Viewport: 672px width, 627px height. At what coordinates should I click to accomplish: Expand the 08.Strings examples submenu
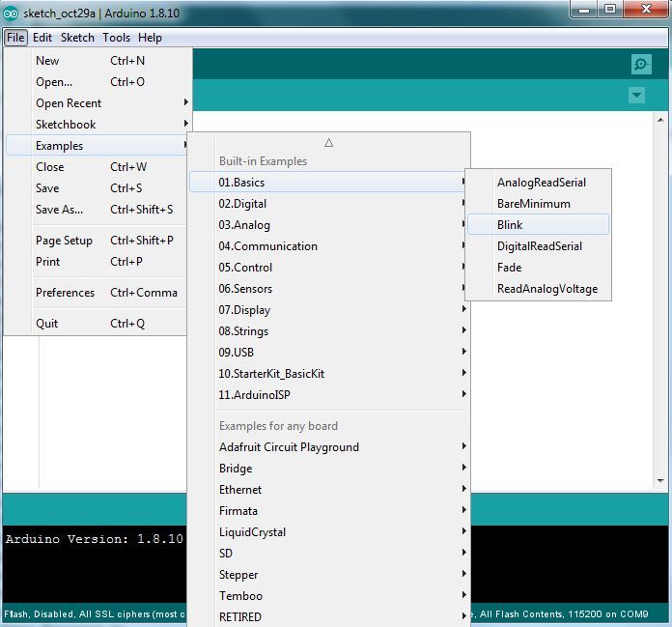(x=328, y=331)
